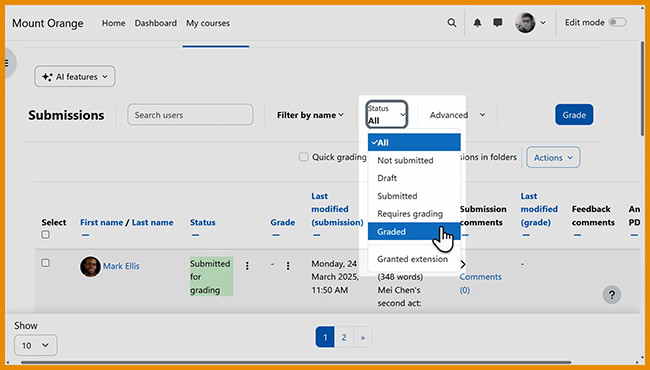650x370 pixels.
Task: Sort by Status column header
Action: tap(203, 222)
